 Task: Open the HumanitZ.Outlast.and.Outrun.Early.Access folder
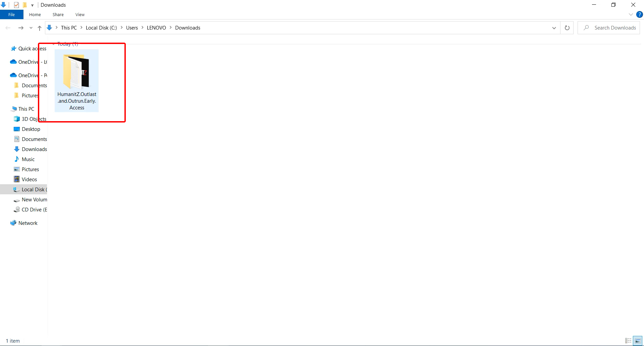76,81
